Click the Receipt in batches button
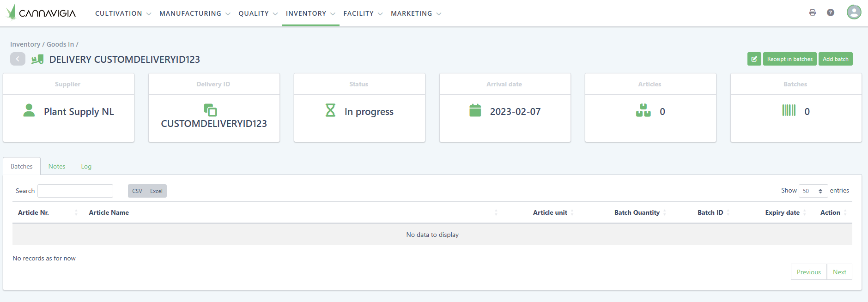Viewport: 868px width, 302px height. (x=789, y=59)
